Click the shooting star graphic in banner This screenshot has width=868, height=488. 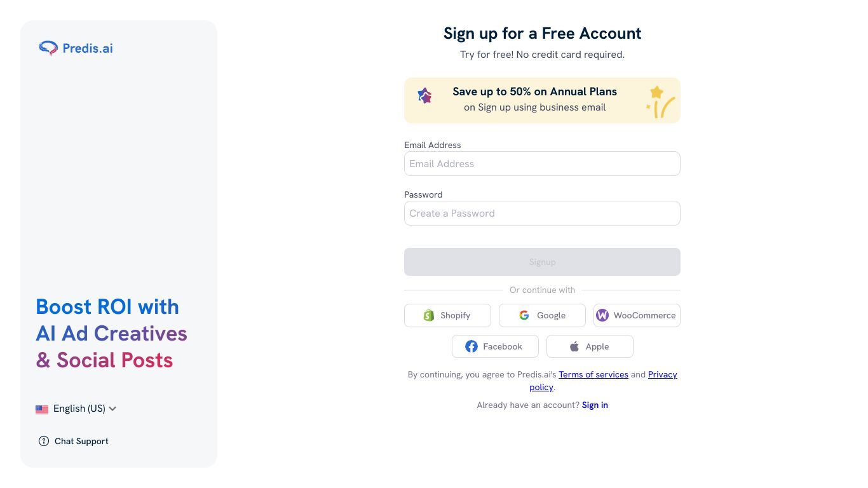click(x=660, y=102)
